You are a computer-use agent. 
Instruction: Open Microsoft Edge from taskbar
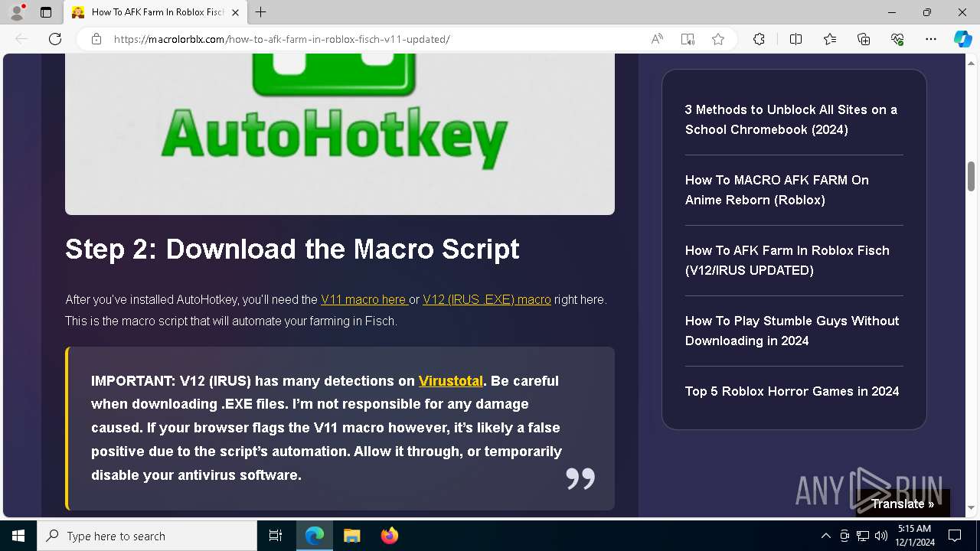pyautogui.click(x=315, y=536)
